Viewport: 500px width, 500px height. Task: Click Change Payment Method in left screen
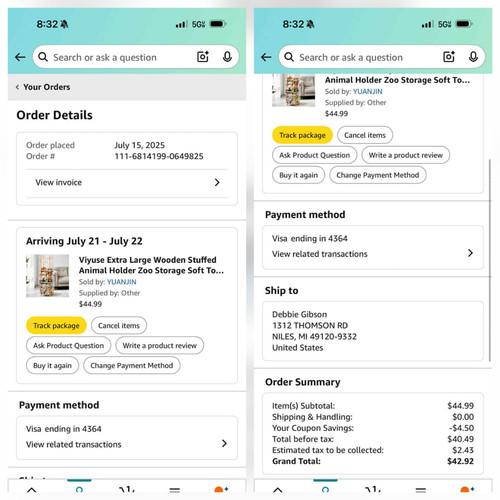132,365
